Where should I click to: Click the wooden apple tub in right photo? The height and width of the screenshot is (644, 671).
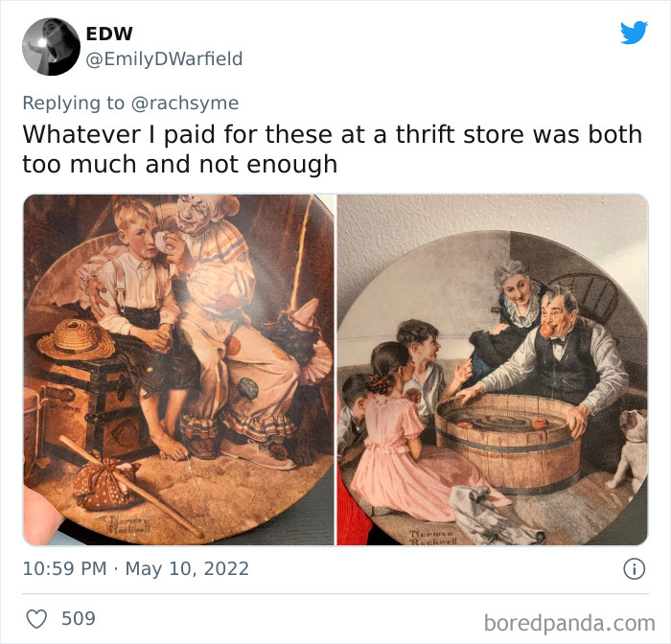click(x=508, y=443)
